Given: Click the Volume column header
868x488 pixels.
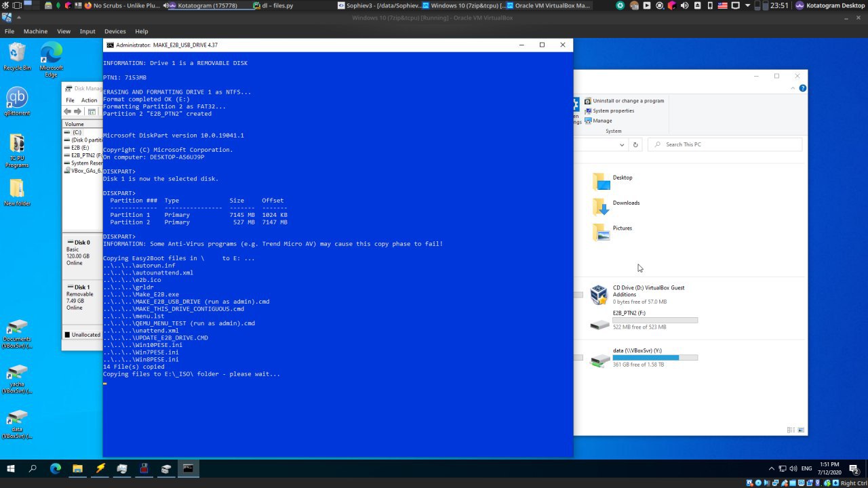Looking at the screenshot, I should point(82,124).
